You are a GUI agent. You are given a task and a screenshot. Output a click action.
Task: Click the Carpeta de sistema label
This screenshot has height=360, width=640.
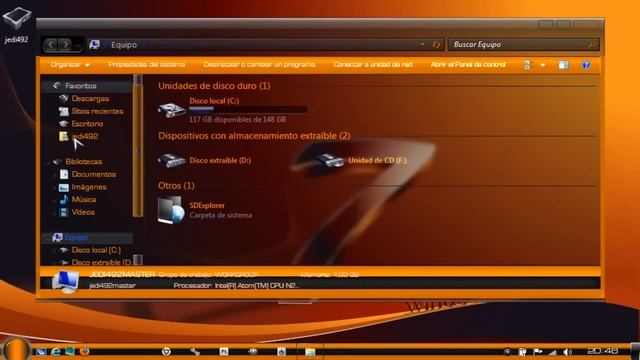(220, 215)
